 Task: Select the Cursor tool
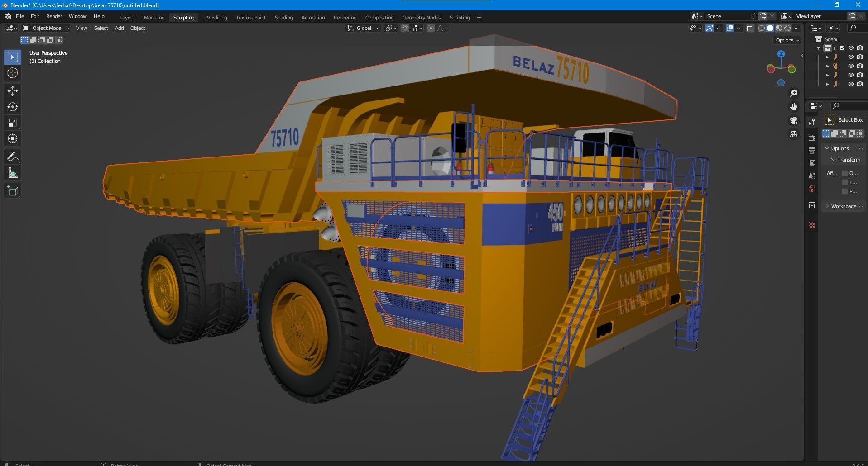tap(13, 73)
